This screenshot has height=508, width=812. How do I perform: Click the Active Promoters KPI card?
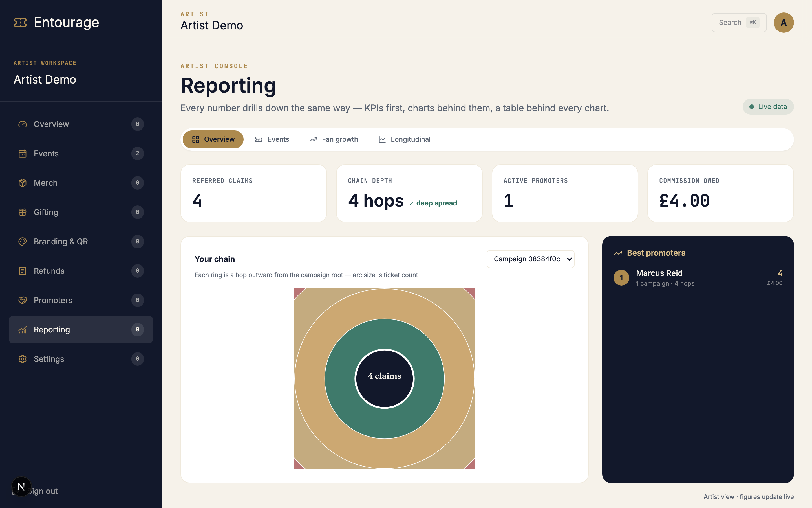click(565, 193)
